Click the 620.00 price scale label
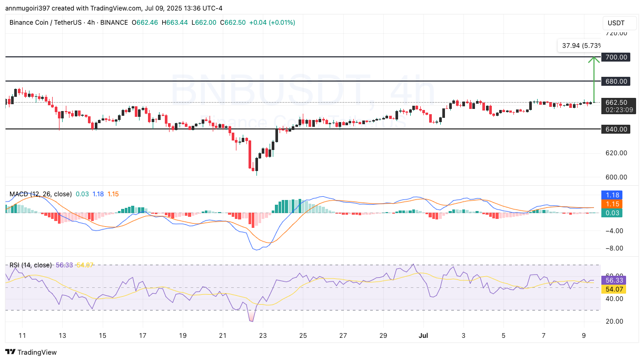 click(616, 153)
